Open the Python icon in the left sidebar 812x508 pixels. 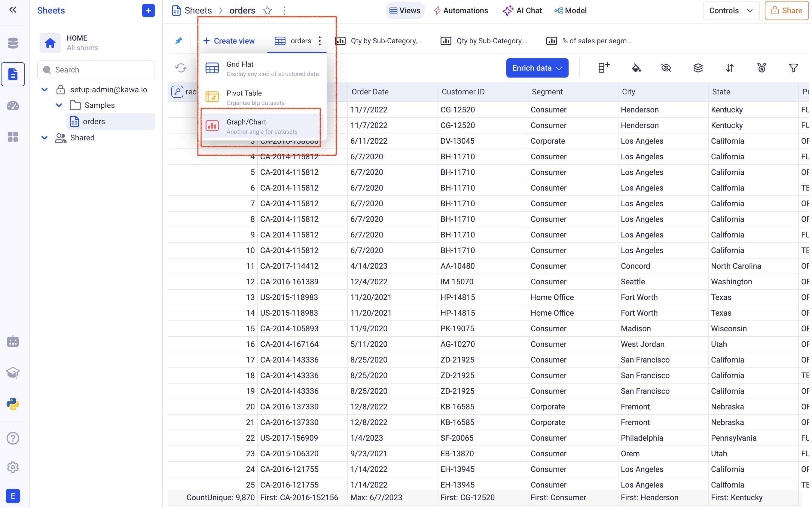pyautogui.click(x=13, y=404)
